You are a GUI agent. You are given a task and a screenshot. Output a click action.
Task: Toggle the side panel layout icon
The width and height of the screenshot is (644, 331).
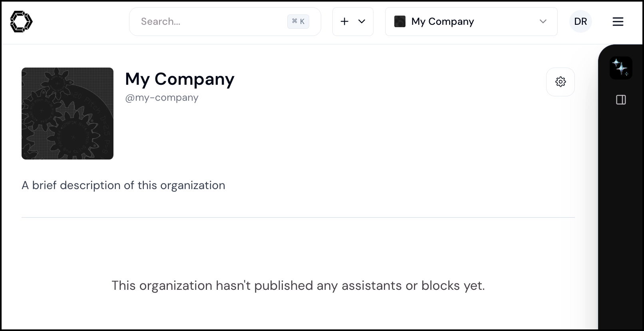point(621,100)
